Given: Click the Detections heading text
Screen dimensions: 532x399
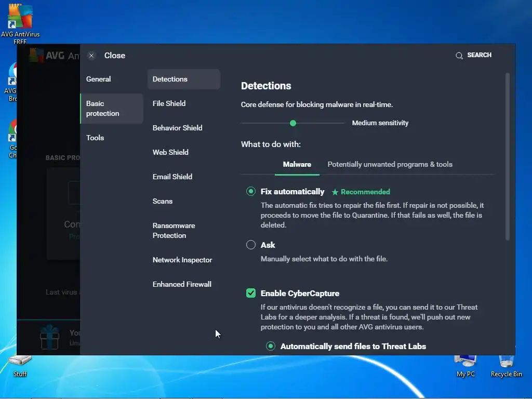Looking at the screenshot, I should (266, 86).
